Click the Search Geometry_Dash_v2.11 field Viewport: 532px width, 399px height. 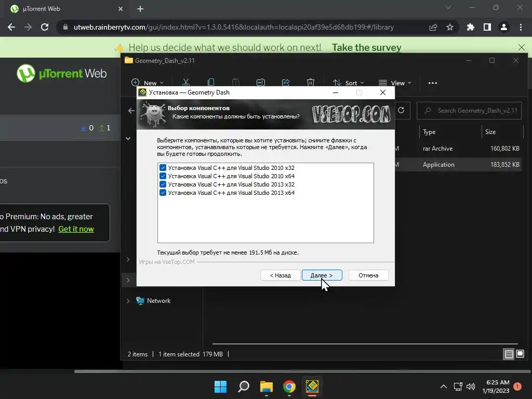(469, 111)
